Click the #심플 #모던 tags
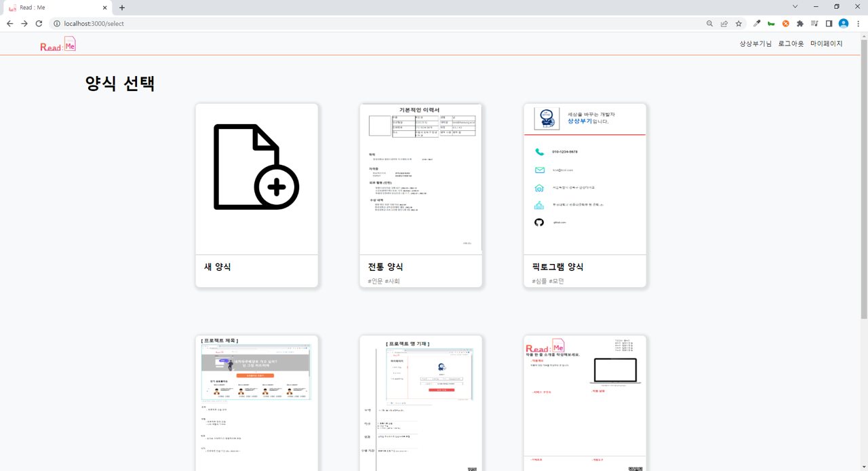Viewport: 868px width, 471px height. pos(548,281)
